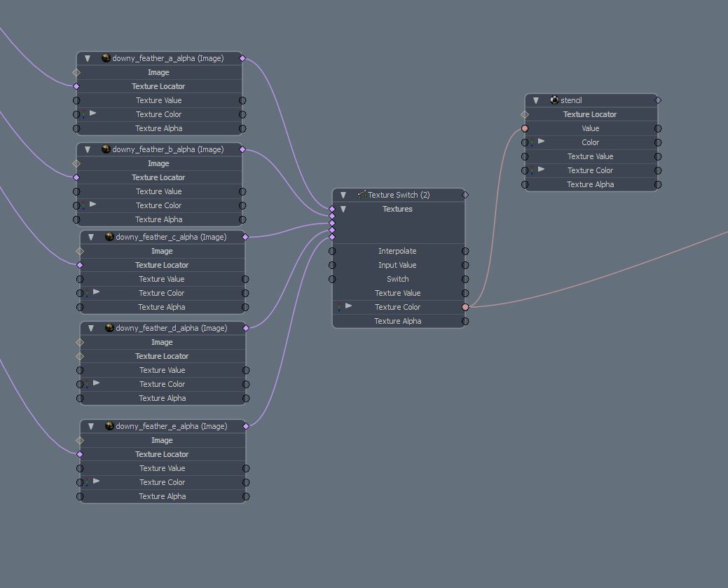Click downy_feather_a_alpha node output port

coord(242,58)
